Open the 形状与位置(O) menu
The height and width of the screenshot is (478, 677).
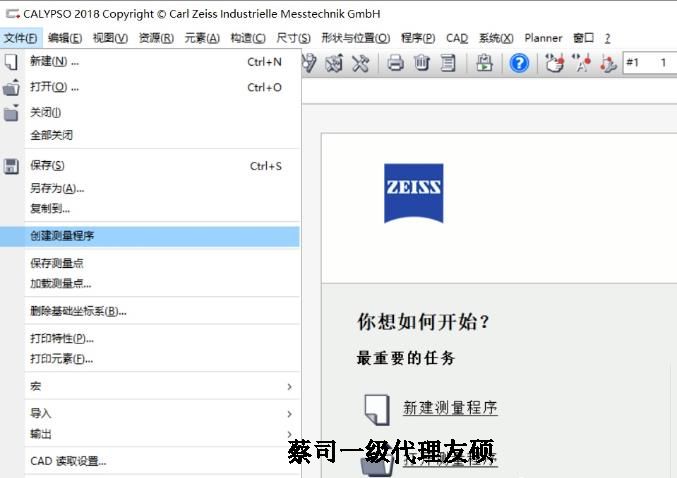pos(355,38)
